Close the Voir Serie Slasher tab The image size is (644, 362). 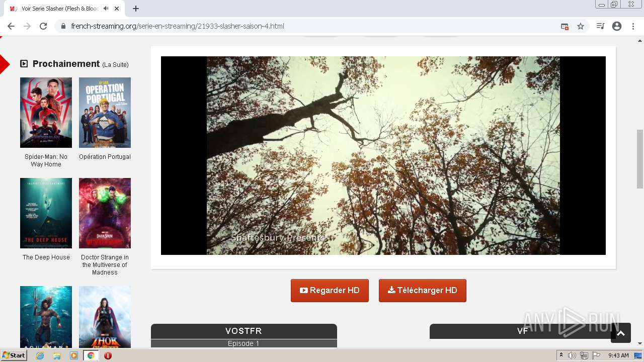[117, 9]
